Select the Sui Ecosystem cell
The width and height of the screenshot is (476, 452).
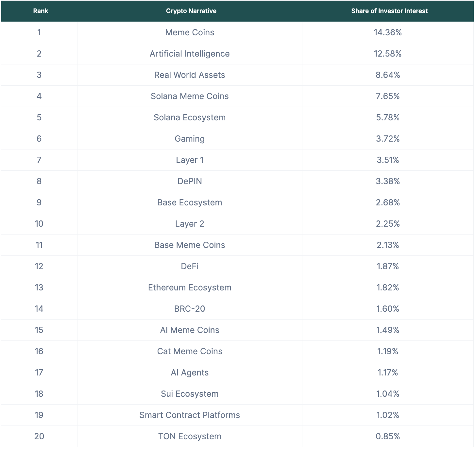(190, 394)
